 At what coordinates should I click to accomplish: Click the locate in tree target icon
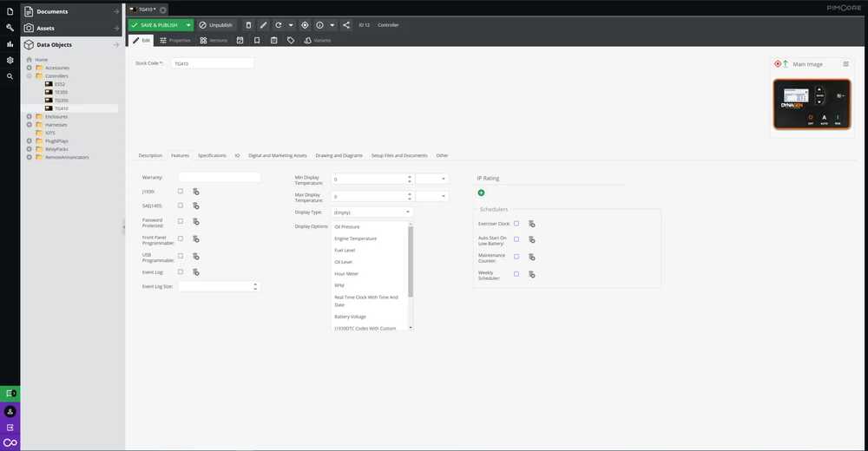point(305,25)
